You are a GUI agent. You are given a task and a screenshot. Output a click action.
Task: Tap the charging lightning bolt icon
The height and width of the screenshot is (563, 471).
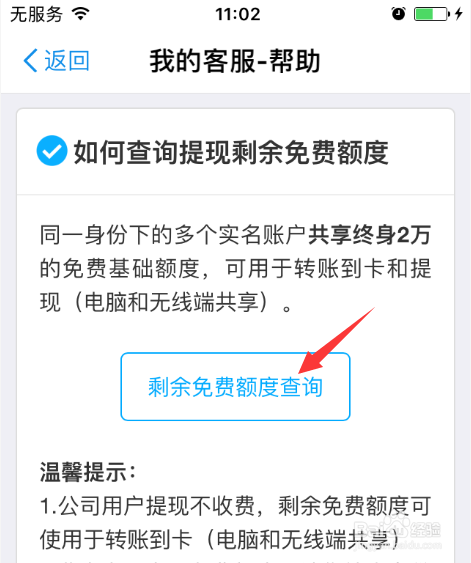pos(458,14)
